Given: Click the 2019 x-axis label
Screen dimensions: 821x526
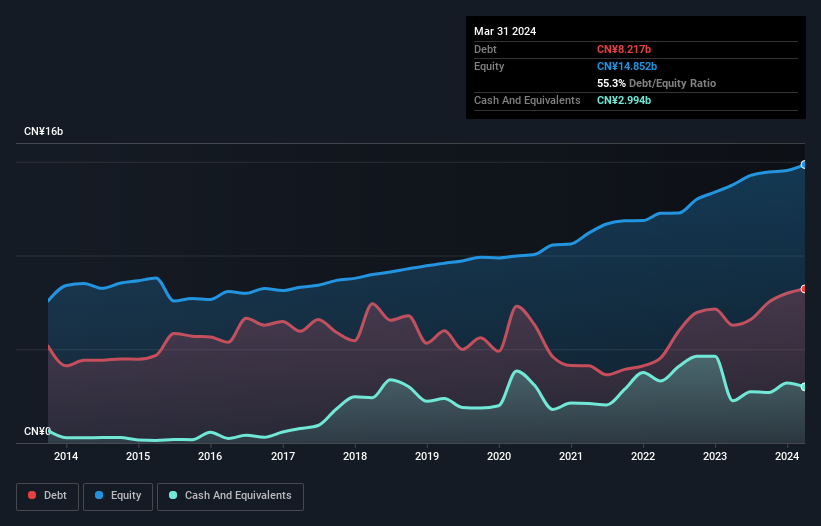Looking at the screenshot, I should tap(427, 456).
